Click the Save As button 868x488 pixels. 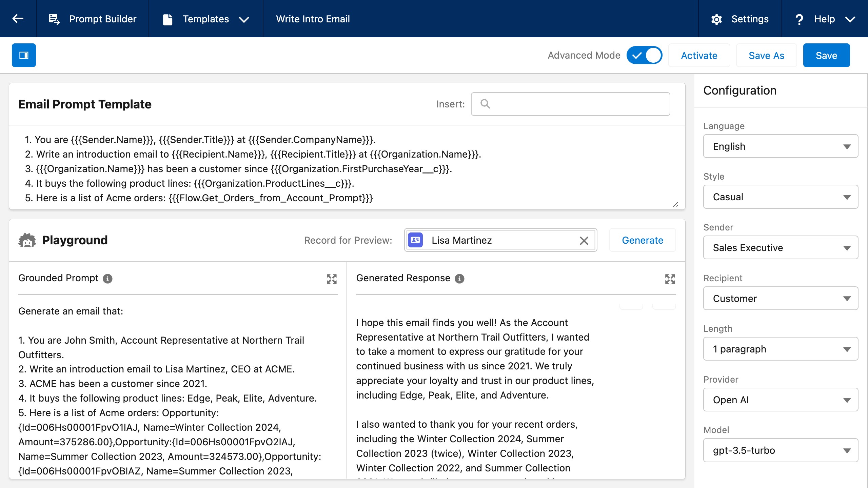pos(766,56)
